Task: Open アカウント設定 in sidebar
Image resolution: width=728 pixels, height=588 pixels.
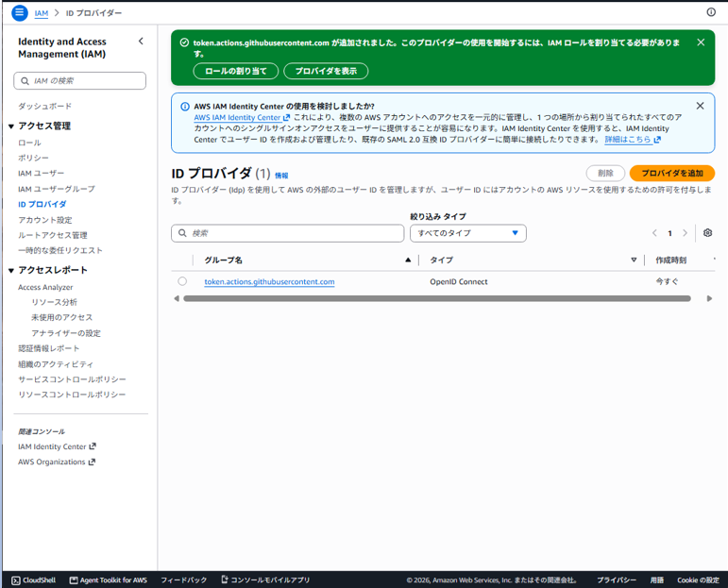Action: 45,220
